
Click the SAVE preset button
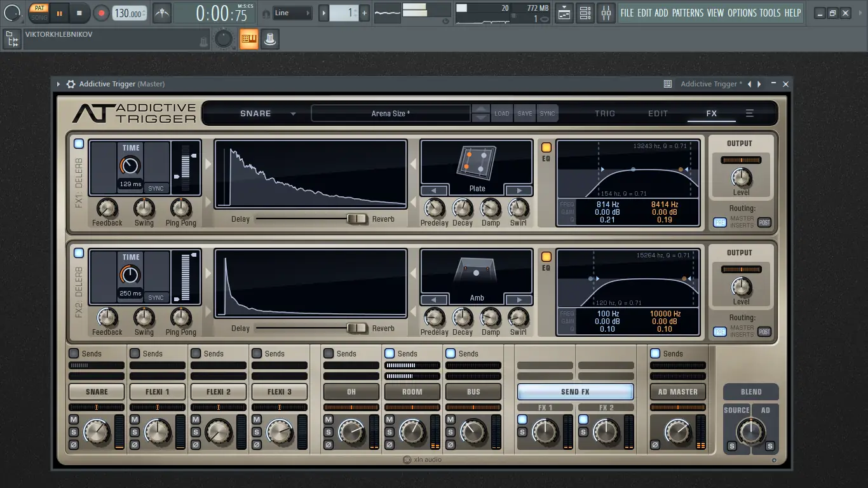[x=525, y=114]
